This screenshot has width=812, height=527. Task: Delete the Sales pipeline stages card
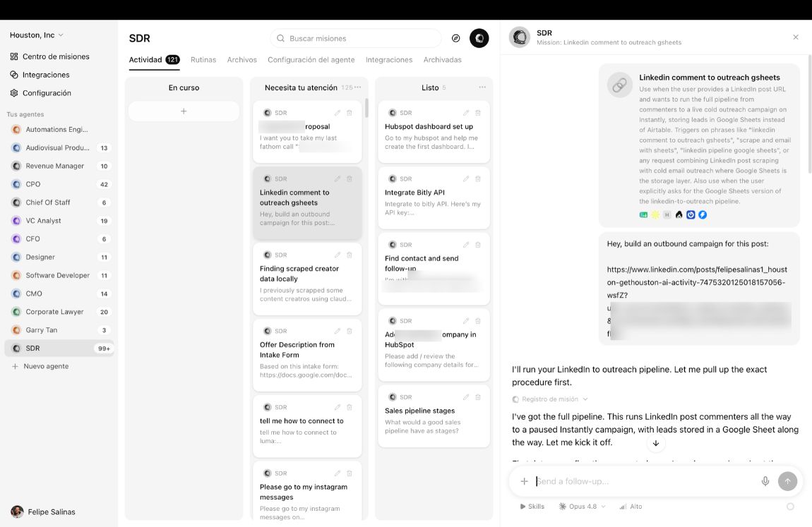pos(478,397)
